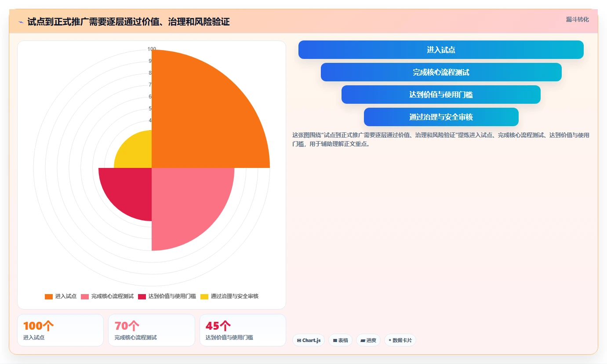
Task: Toggle the 进入试点 legend item
Action: point(61,296)
